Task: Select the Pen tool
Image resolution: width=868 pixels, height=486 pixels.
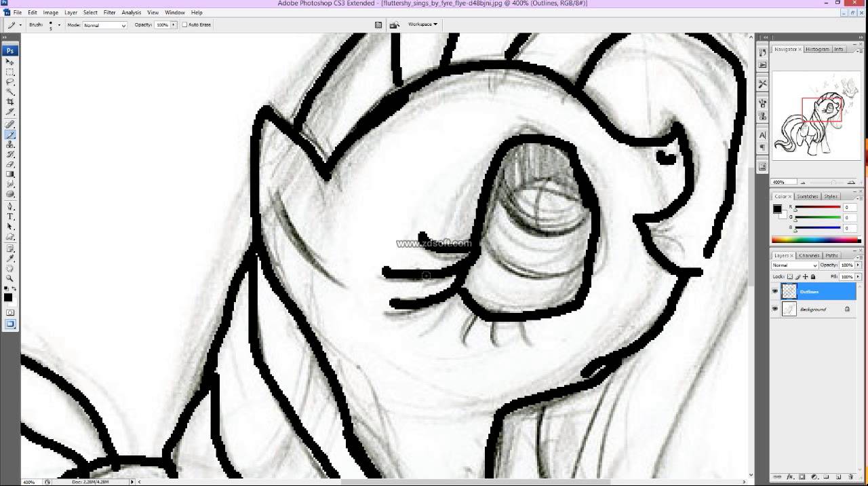Action: (x=9, y=205)
